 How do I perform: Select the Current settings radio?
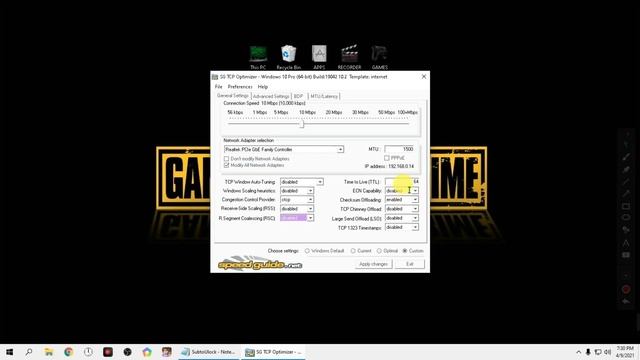[353, 251]
